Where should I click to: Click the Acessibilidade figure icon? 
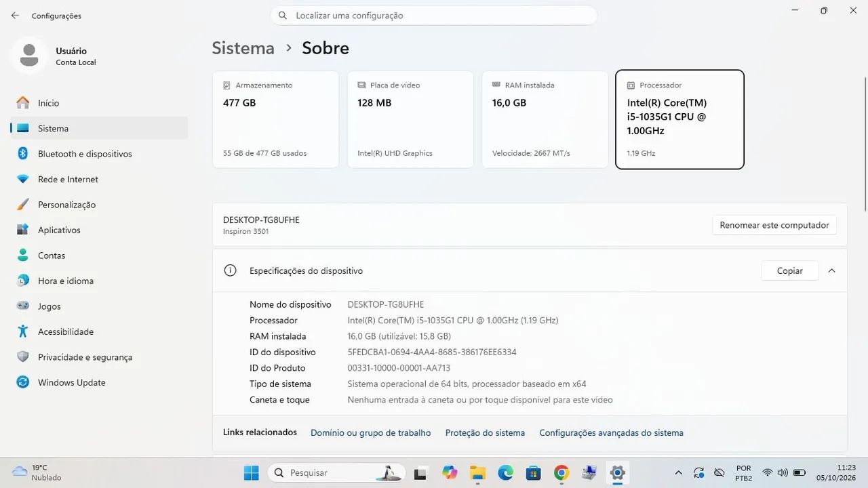click(23, 331)
